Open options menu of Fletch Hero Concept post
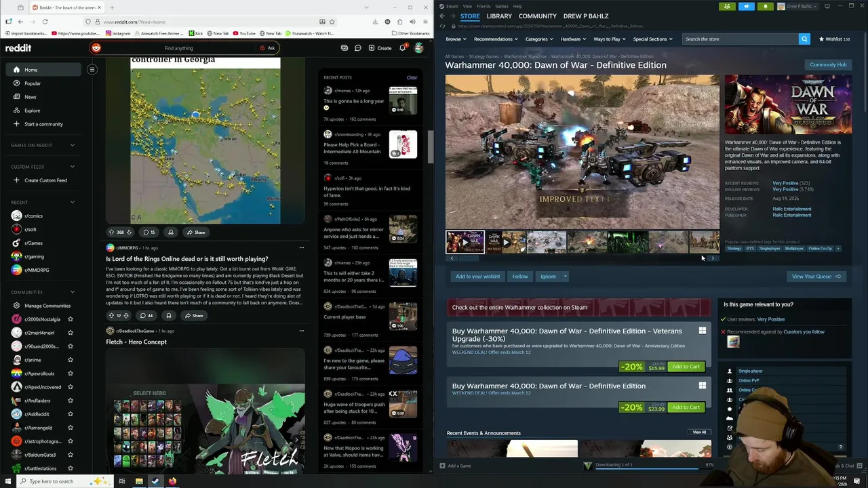This screenshot has width=868, height=488. (301, 331)
